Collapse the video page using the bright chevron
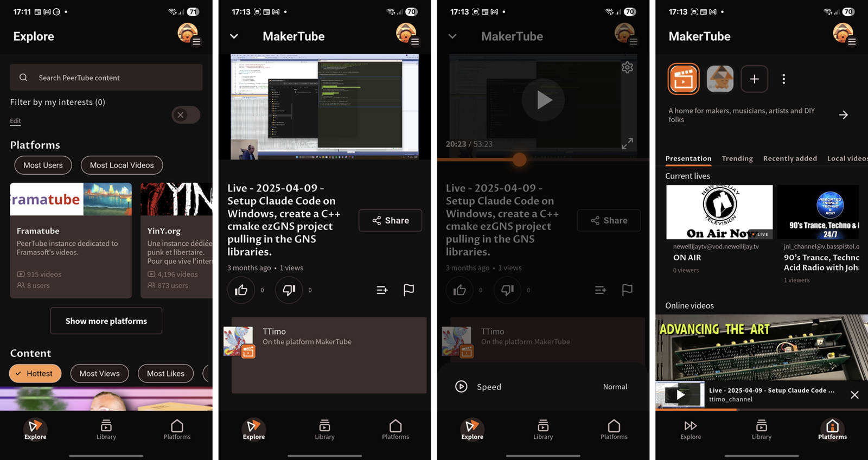868x460 pixels. (x=234, y=36)
